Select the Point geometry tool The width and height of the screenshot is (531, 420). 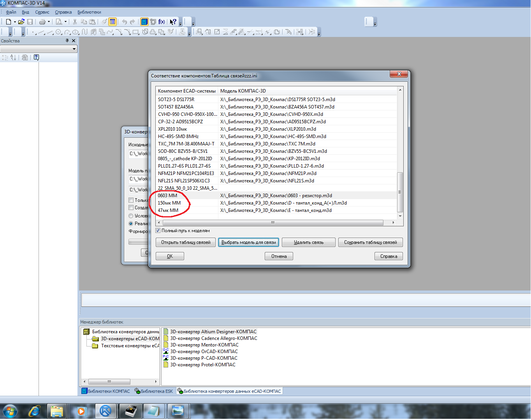[x=33, y=32]
